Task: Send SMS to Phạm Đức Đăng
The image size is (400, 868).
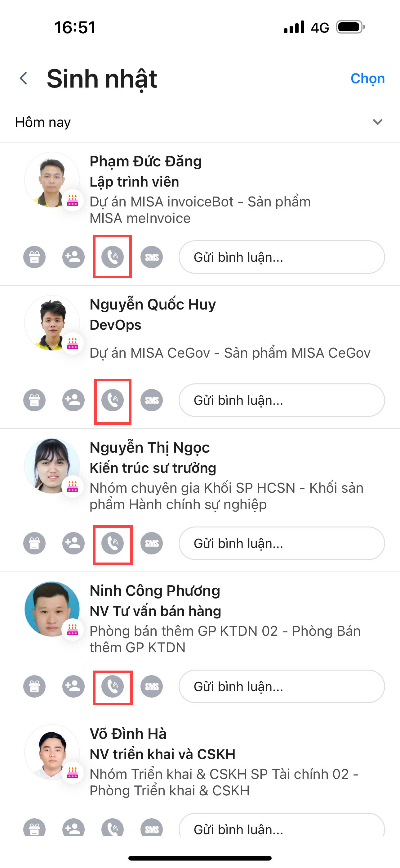Action: pyautogui.click(x=152, y=257)
